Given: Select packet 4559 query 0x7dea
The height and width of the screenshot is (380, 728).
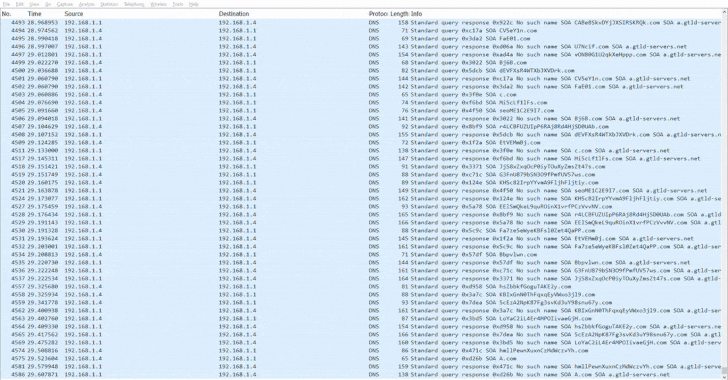Looking at the screenshot, I should tap(361, 302).
